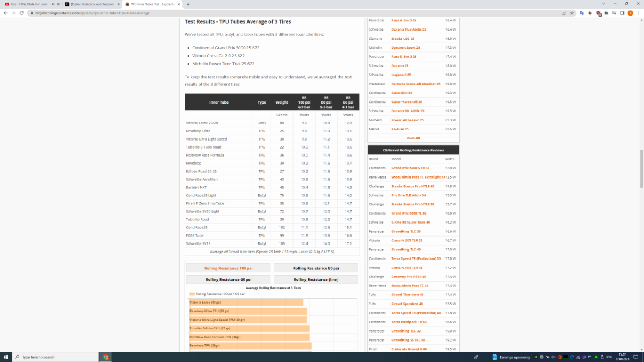Show Rolling Resistance 100 psi chart
644x362 pixels.
point(228,268)
